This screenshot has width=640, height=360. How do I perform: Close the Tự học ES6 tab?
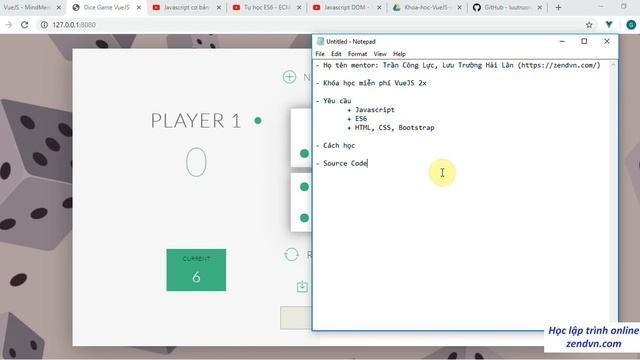(299, 7)
